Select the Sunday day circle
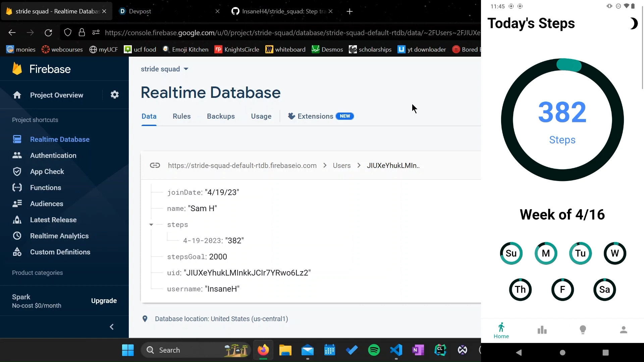Image resolution: width=644 pixels, height=362 pixels. [x=511, y=253]
